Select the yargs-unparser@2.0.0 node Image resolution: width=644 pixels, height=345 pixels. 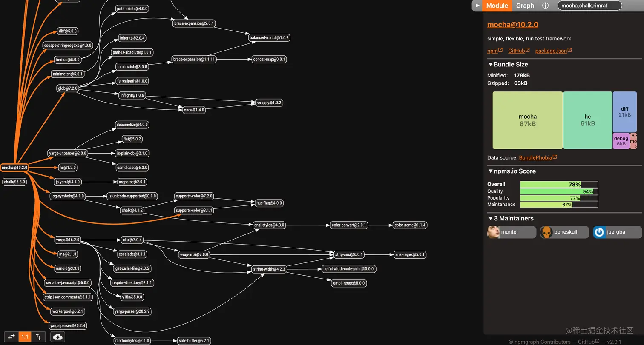68,153
